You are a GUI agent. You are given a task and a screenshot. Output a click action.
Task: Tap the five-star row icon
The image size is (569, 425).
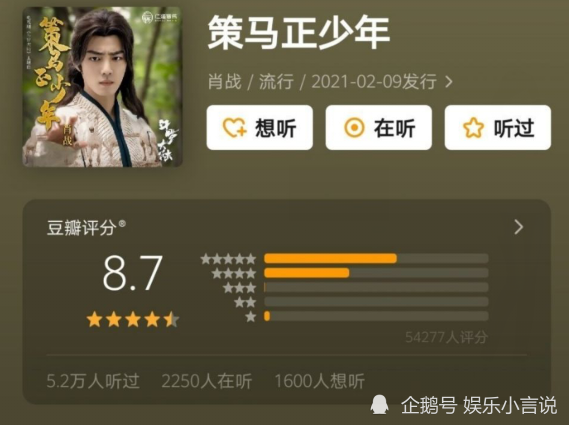click(228, 259)
